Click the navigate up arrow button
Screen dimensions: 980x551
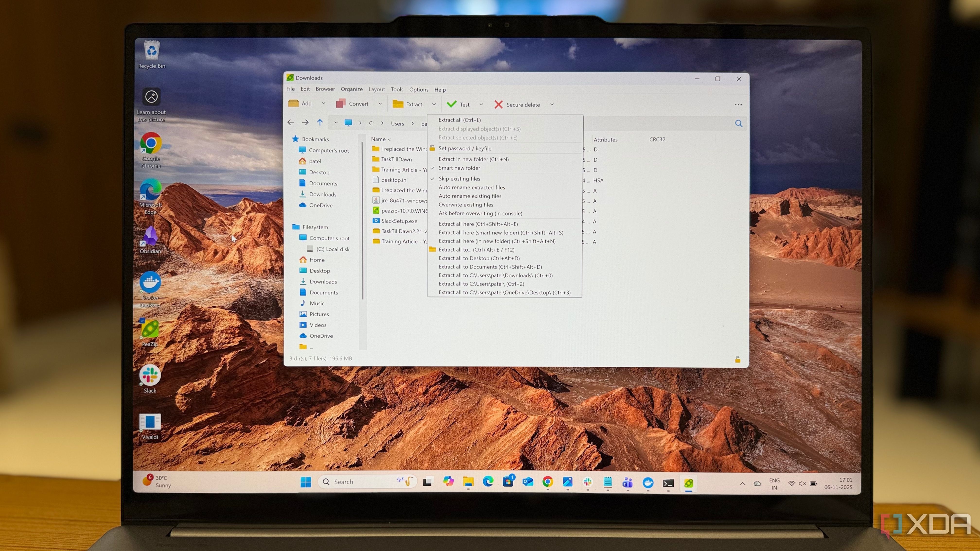pyautogui.click(x=320, y=122)
